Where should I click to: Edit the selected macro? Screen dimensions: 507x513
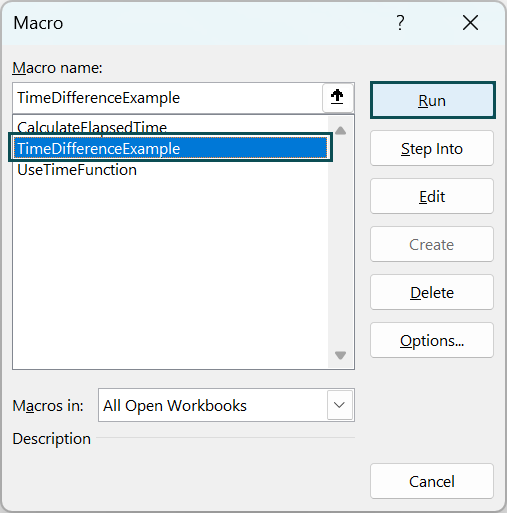[432, 196]
